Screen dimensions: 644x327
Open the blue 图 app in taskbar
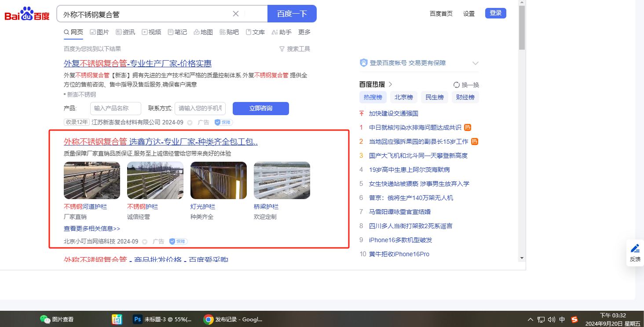[117, 320]
